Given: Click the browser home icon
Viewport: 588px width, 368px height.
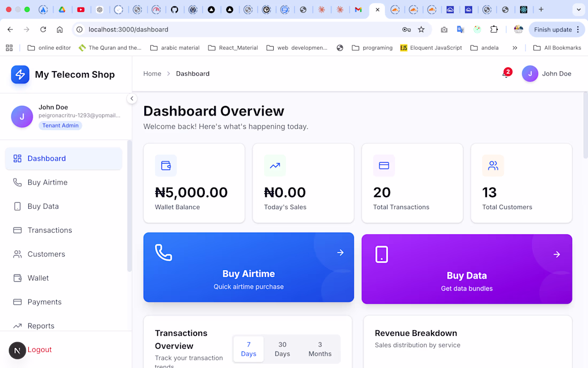Looking at the screenshot, I should [x=60, y=29].
